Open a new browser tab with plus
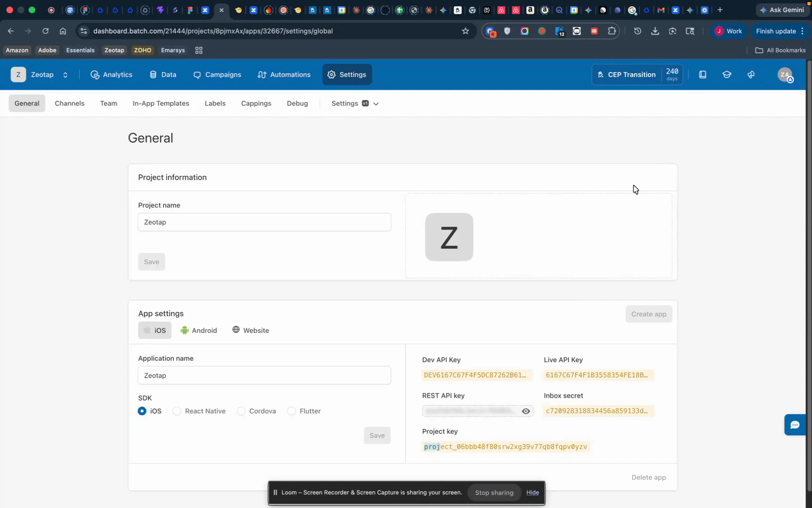 point(720,10)
